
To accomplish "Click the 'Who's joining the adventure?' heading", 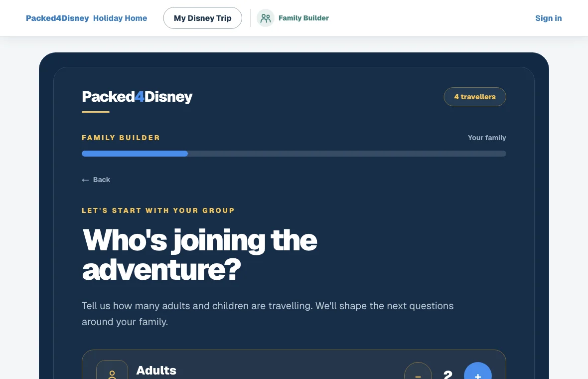I will coord(199,254).
